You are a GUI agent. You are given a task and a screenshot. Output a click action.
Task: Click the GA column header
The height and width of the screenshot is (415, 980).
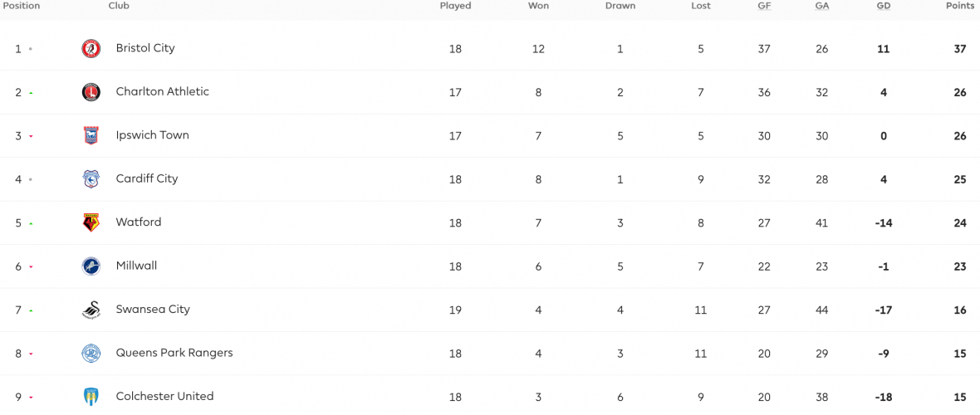(822, 6)
